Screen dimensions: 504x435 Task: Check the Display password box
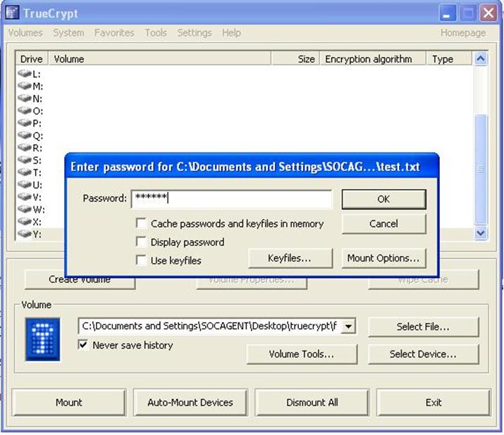click(142, 242)
